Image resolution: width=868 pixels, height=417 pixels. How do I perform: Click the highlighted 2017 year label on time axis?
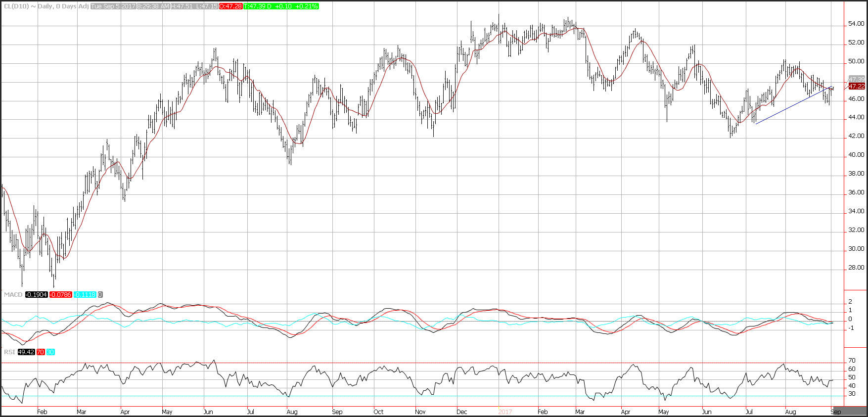[x=505, y=412]
